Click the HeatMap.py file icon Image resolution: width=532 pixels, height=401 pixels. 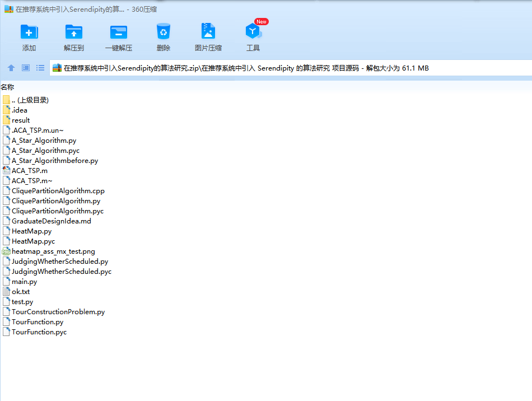tap(6, 231)
